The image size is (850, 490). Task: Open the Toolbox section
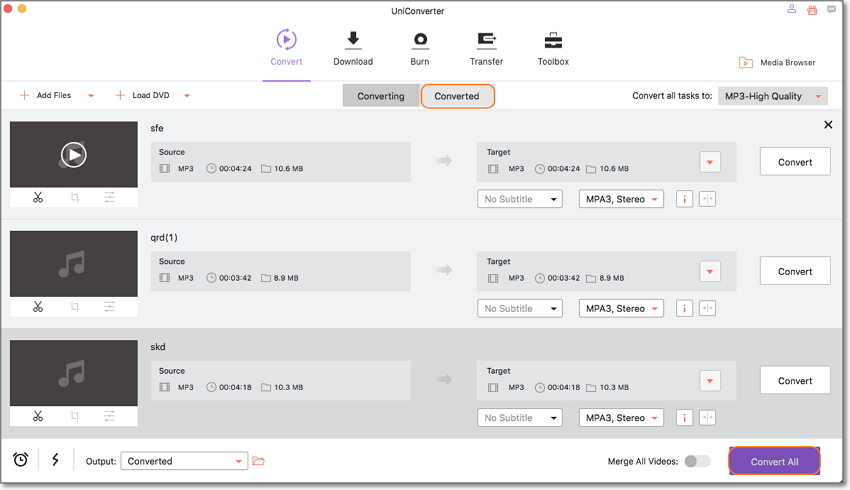553,48
